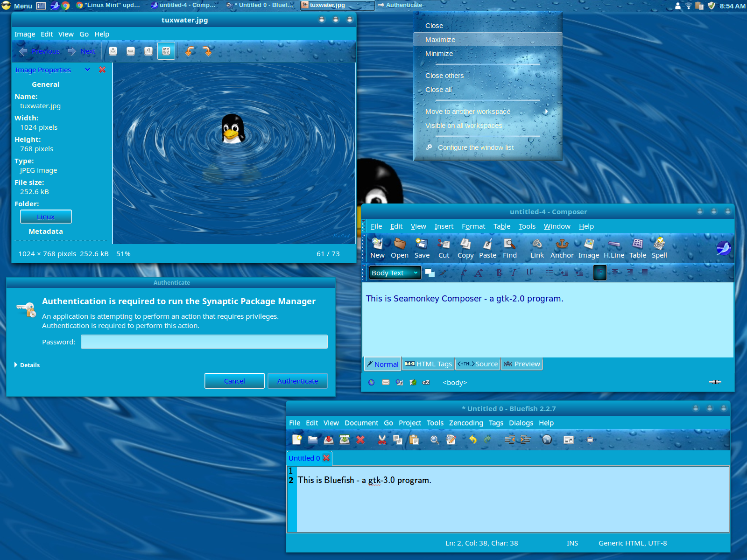Close the Untitled 0 tab in Bluefish
The width and height of the screenshot is (747, 560).
(326, 458)
